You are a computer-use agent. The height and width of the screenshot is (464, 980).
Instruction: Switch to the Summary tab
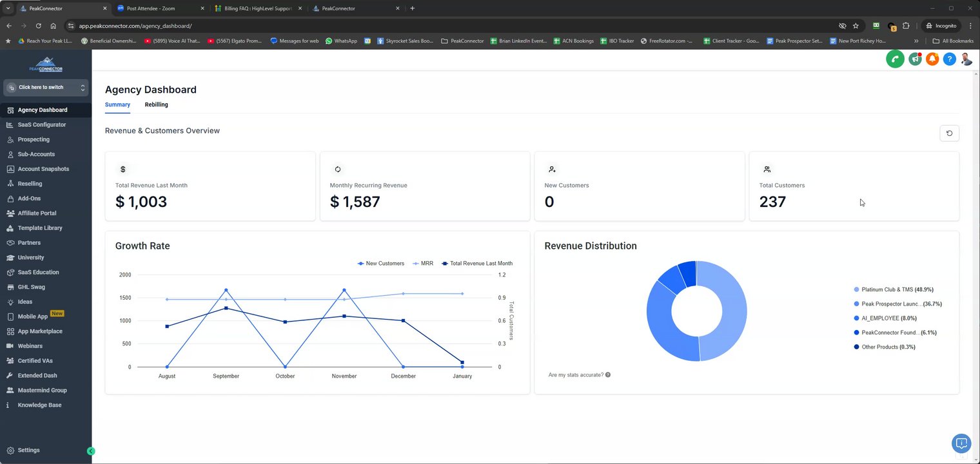(117, 104)
